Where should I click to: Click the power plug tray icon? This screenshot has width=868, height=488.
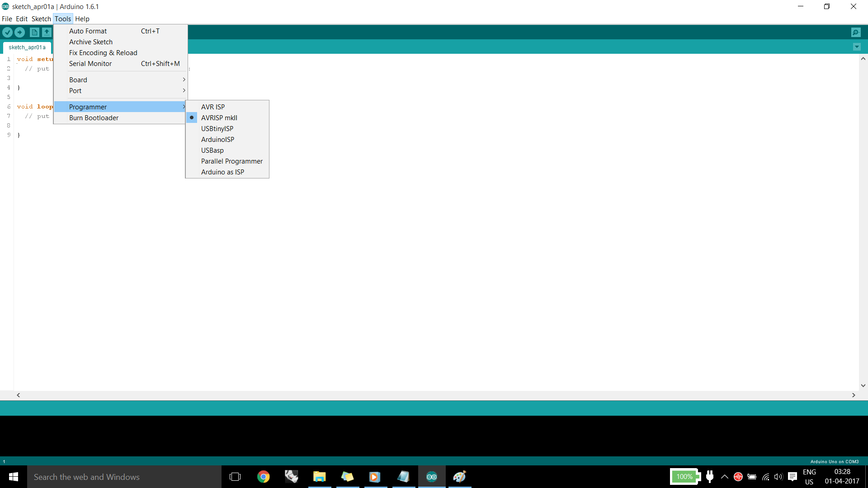pyautogui.click(x=710, y=477)
